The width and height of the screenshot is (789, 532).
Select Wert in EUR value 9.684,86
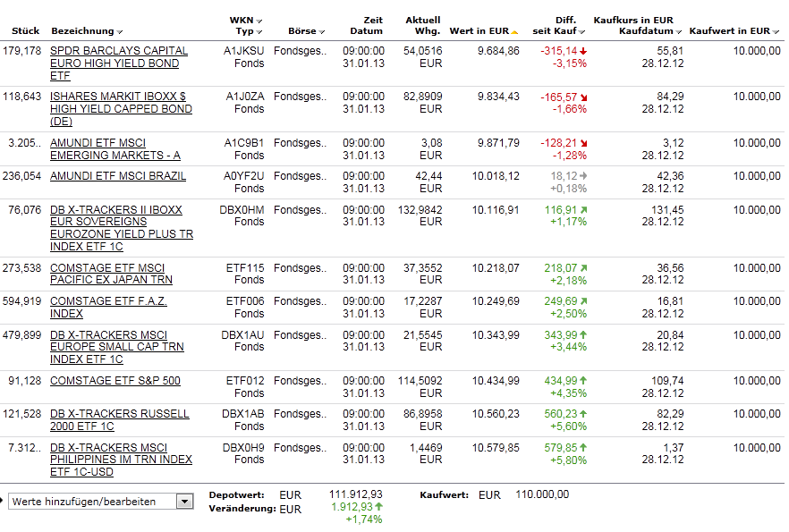498,51
